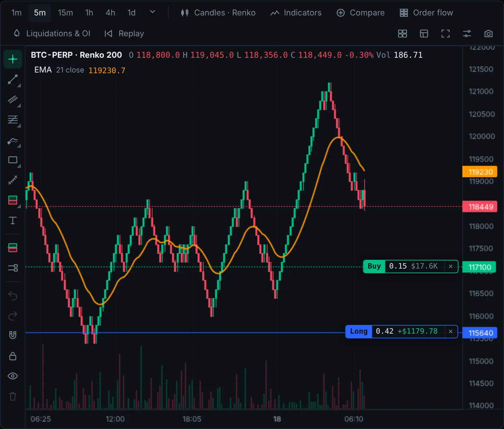This screenshot has height=429, width=504.
Task: Take a chart snapshot with camera icon
Action: [489, 34]
